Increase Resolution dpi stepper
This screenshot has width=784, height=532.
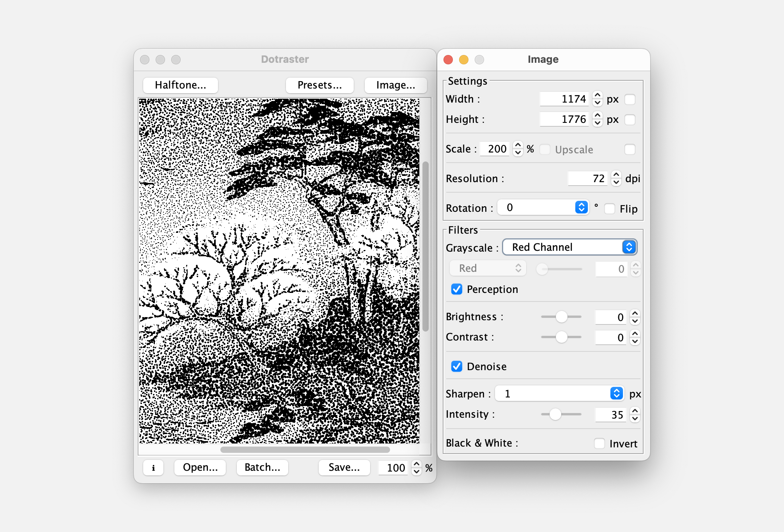[616, 175]
